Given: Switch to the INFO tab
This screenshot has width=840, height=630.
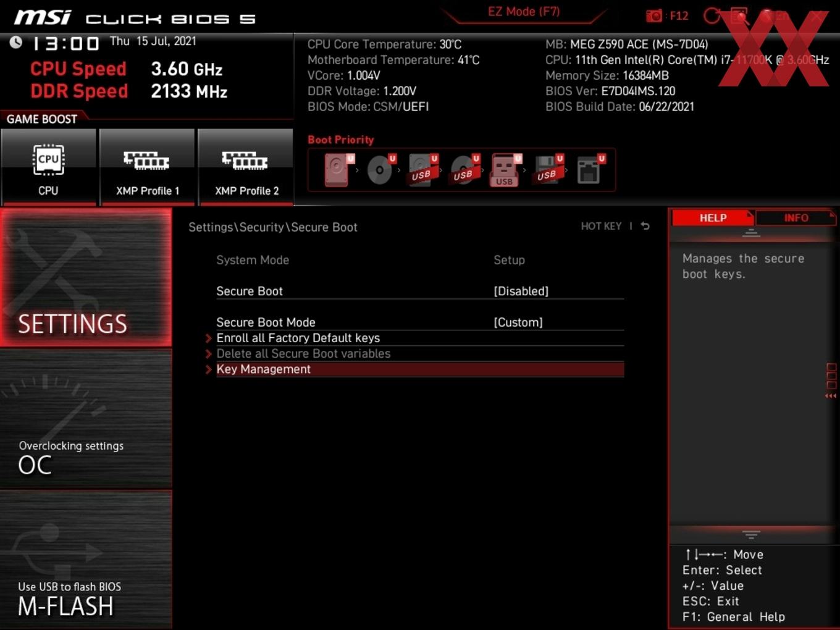Looking at the screenshot, I should point(796,218).
